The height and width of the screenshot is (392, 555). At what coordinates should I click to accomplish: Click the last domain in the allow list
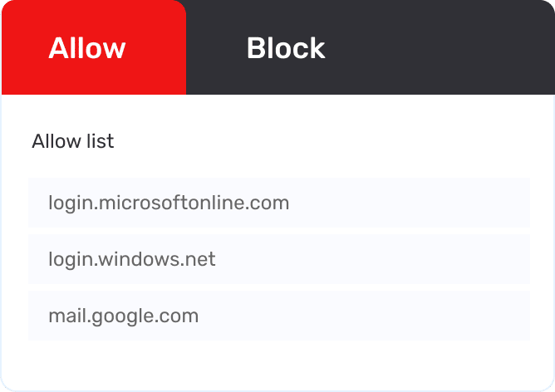(x=124, y=316)
